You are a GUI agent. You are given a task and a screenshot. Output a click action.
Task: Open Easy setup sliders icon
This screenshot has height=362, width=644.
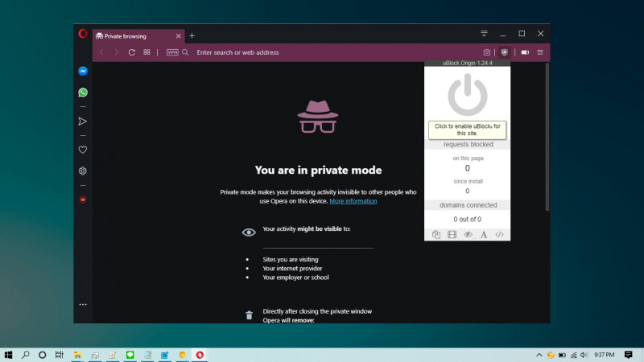(540, 52)
